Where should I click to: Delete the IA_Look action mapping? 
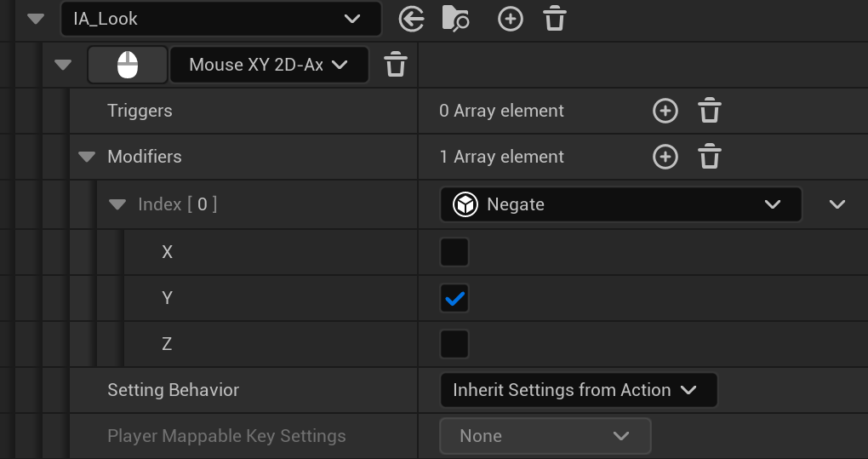coord(555,19)
